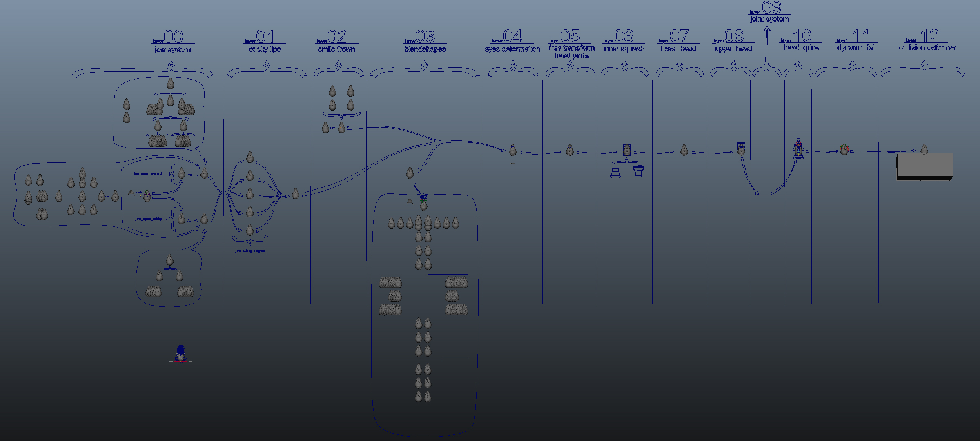The height and width of the screenshot is (441, 980).
Task: Select the head model under eyes deformation layer
Action: tap(513, 151)
